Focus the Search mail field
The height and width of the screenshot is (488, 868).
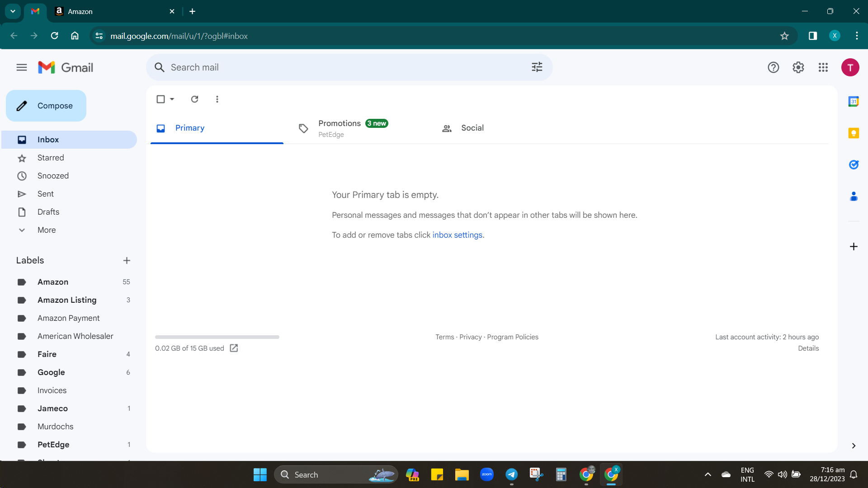tap(349, 67)
